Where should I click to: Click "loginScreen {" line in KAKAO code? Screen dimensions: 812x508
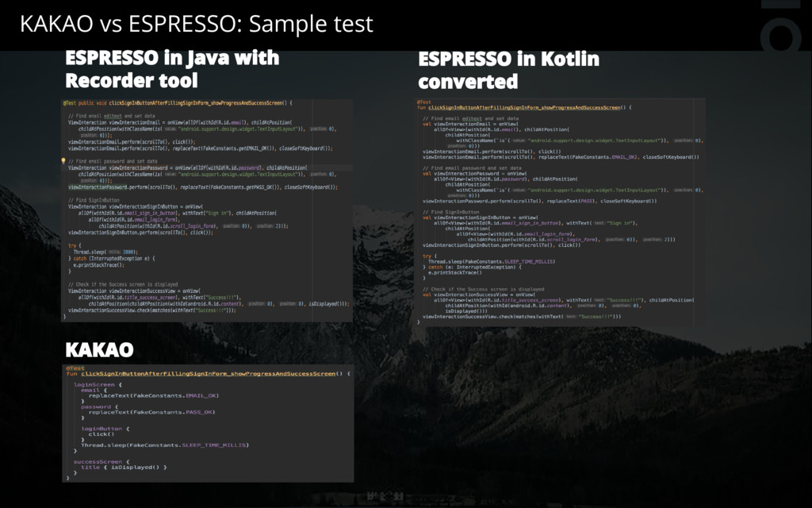(x=98, y=385)
